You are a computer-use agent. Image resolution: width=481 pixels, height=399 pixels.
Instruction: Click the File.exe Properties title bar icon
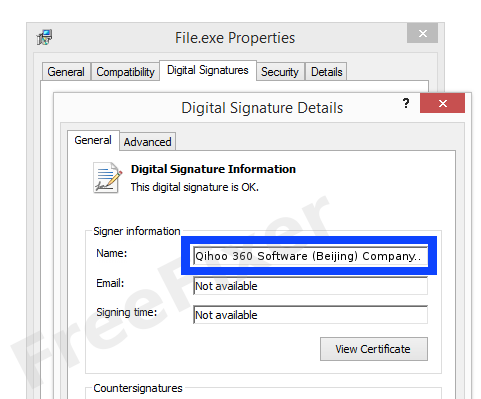coord(44,37)
